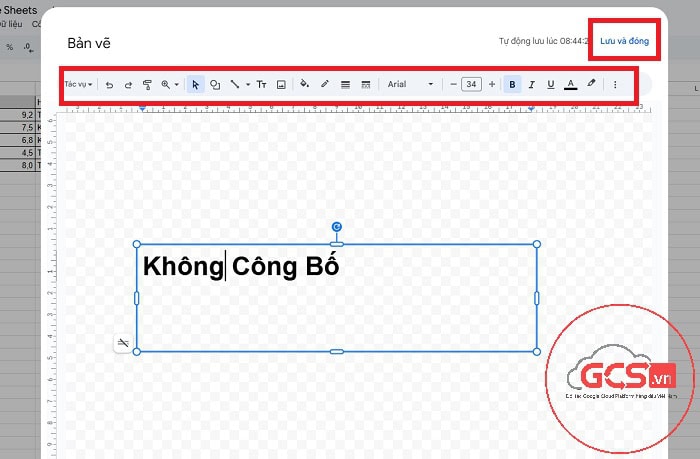Open the text color picker
Image resolution: width=700 pixels, height=459 pixels.
pos(571,85)
